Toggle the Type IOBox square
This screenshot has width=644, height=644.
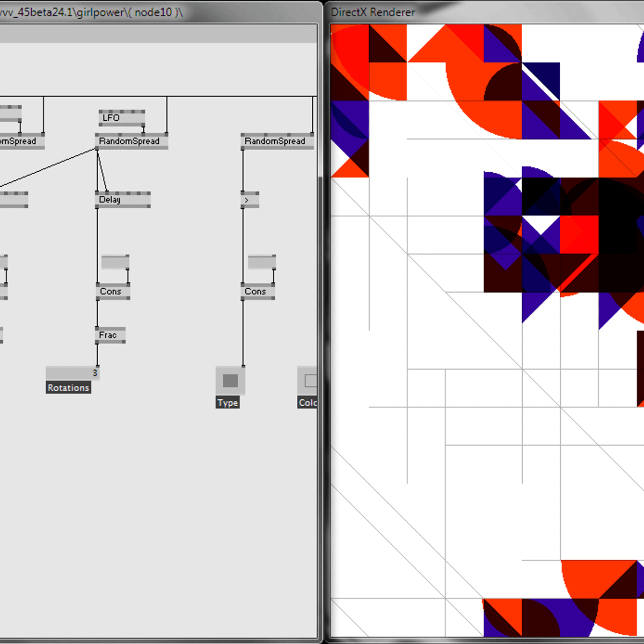[x=230, y=380]
